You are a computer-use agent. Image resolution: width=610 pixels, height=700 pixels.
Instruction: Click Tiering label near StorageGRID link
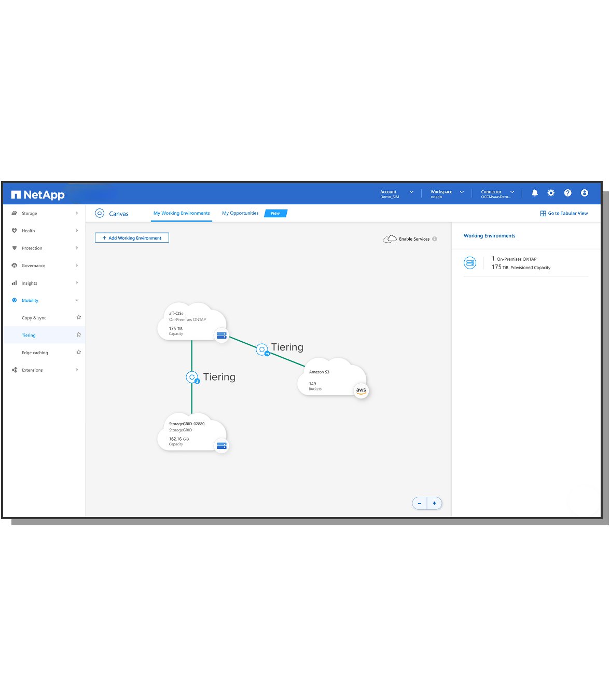(219, 377)
